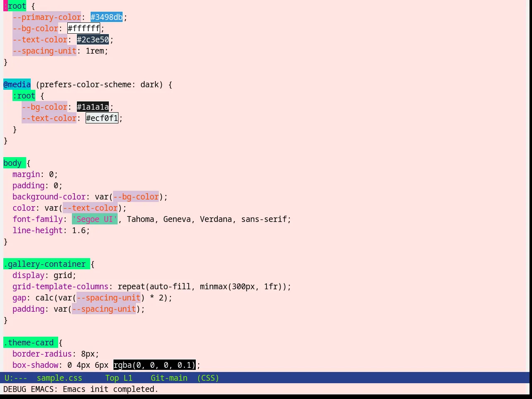The image size is (532, 399).
Task: Click the Verdana font name
Action: coord(216,219)
